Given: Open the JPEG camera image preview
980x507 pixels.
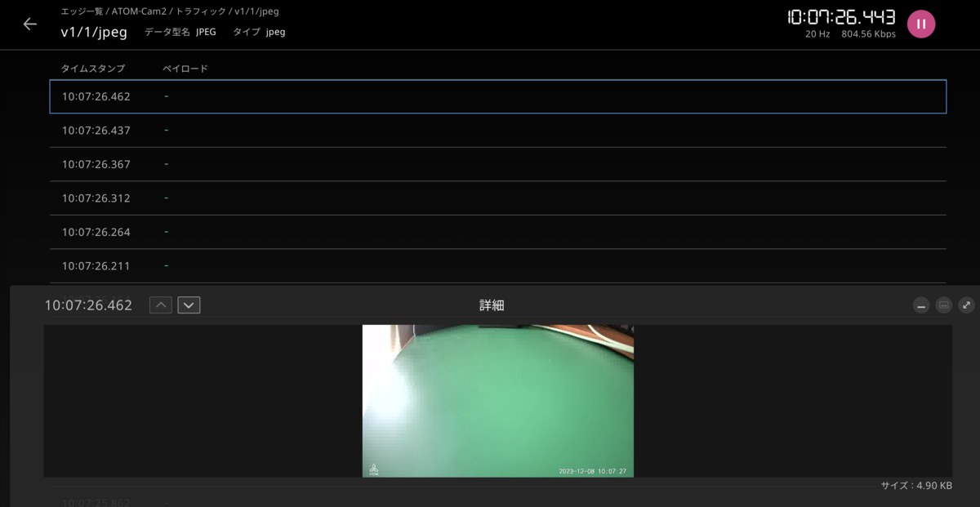Looking at the screenshot, I should click(x=498, y=401).
